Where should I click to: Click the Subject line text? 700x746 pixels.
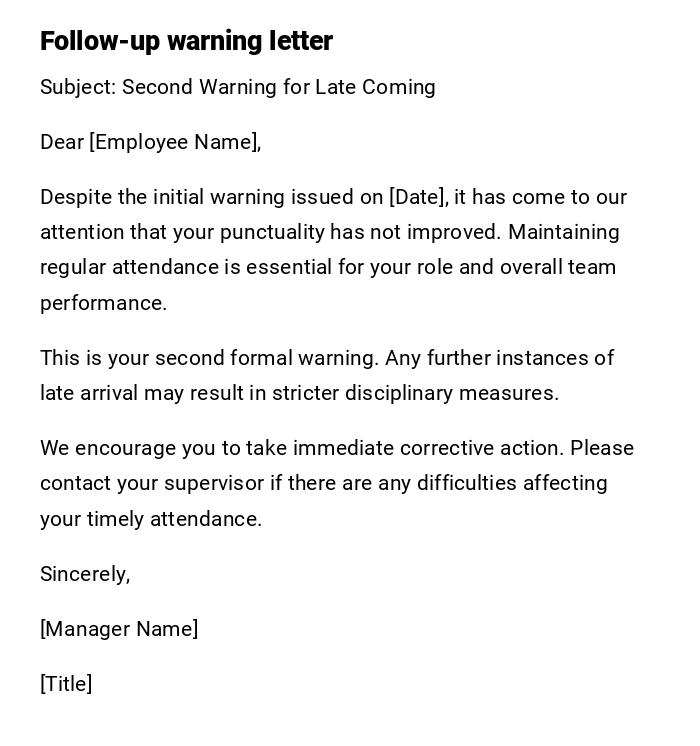point(237,87)
